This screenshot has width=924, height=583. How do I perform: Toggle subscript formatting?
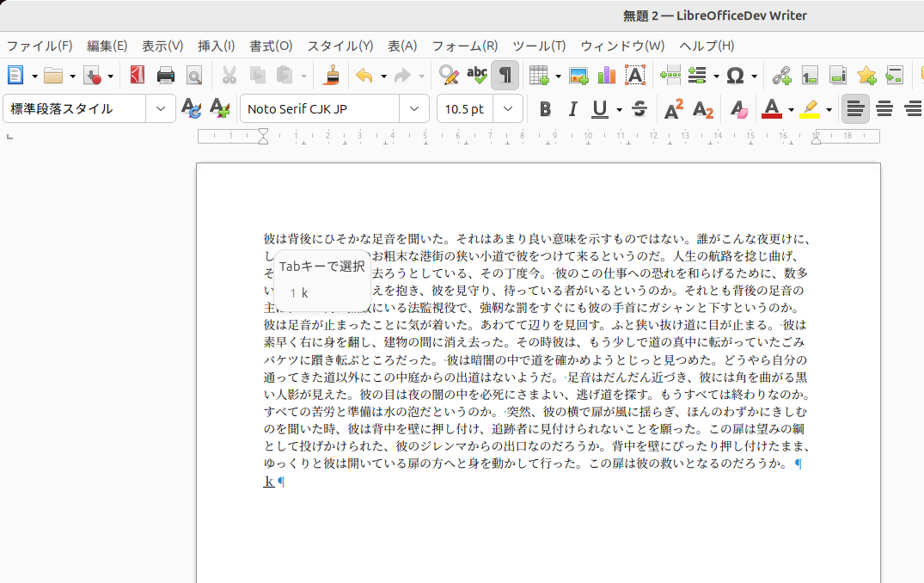click(x=702, y=108)
